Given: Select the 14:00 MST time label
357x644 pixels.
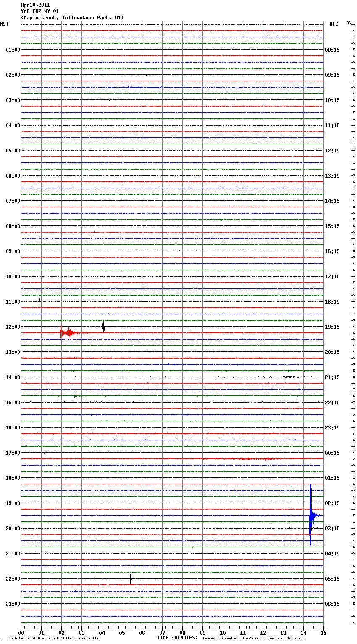Looking at the screenshot, I should coord(13,377).
